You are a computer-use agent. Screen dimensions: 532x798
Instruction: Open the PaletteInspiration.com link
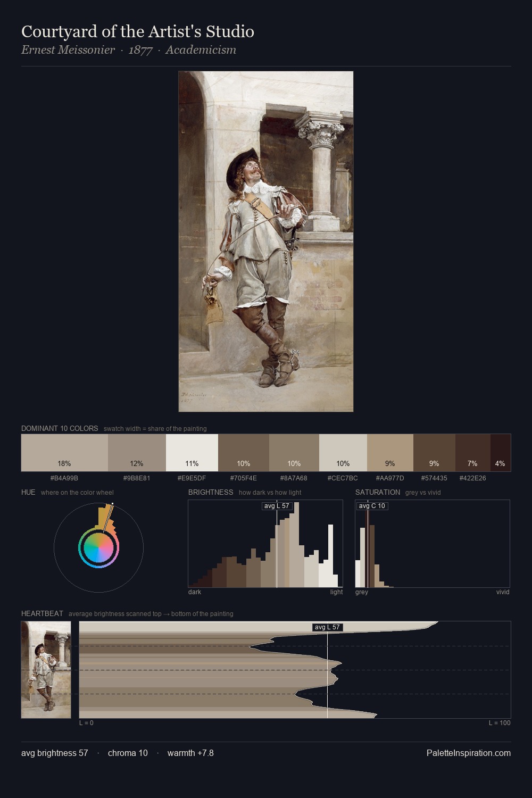click(469, 753)
